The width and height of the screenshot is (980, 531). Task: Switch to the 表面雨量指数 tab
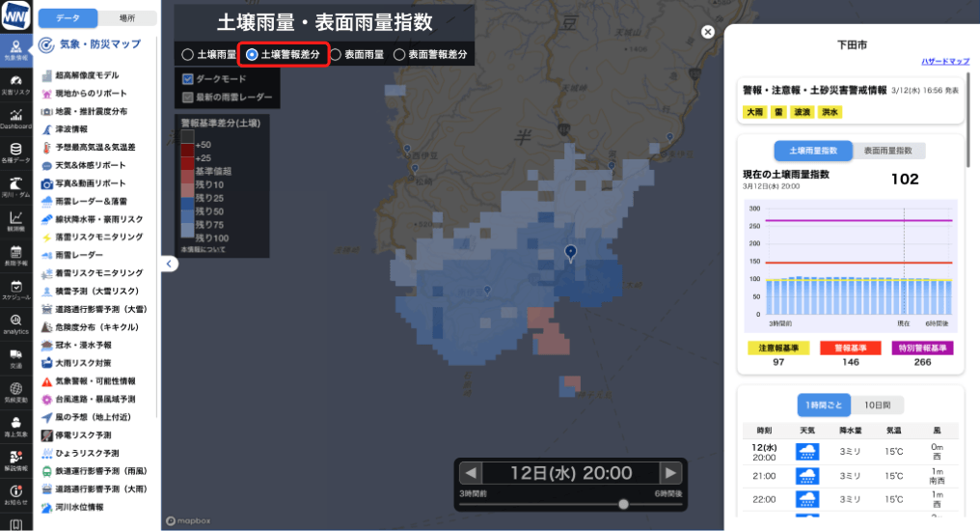pyautogui.click(x=887, y=151)
